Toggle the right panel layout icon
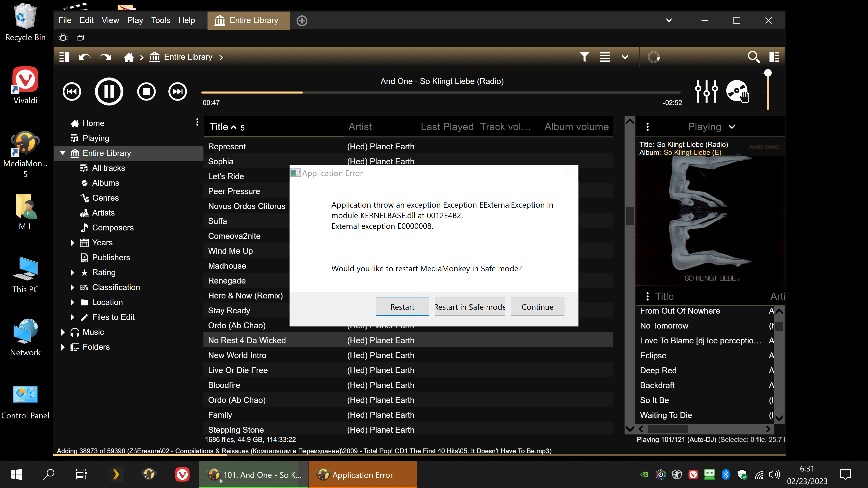 point(774,57)
